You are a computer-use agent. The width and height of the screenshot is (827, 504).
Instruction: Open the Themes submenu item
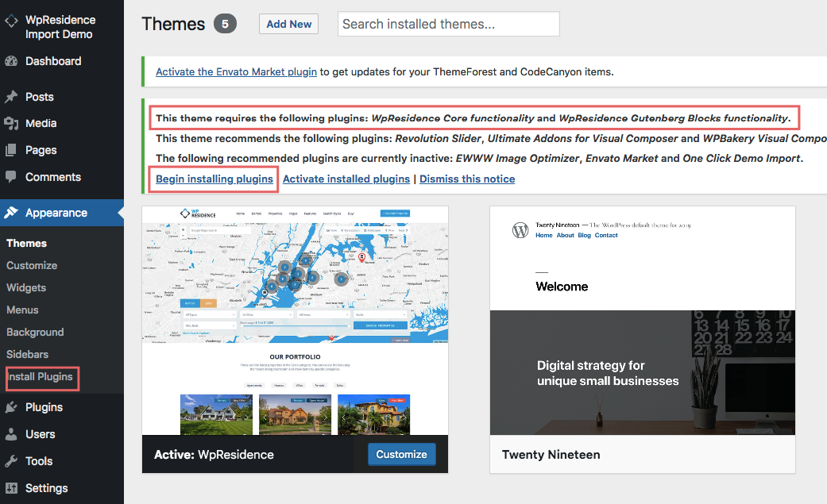[26, 243]
